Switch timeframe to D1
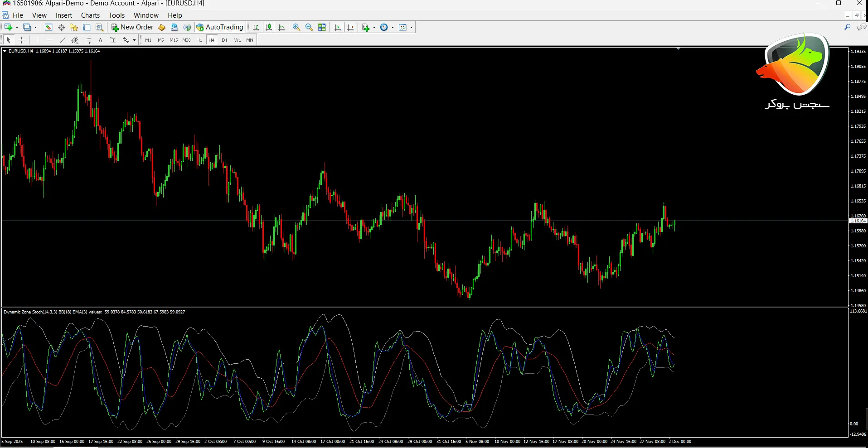868x448 pixels. pos(224,40)
